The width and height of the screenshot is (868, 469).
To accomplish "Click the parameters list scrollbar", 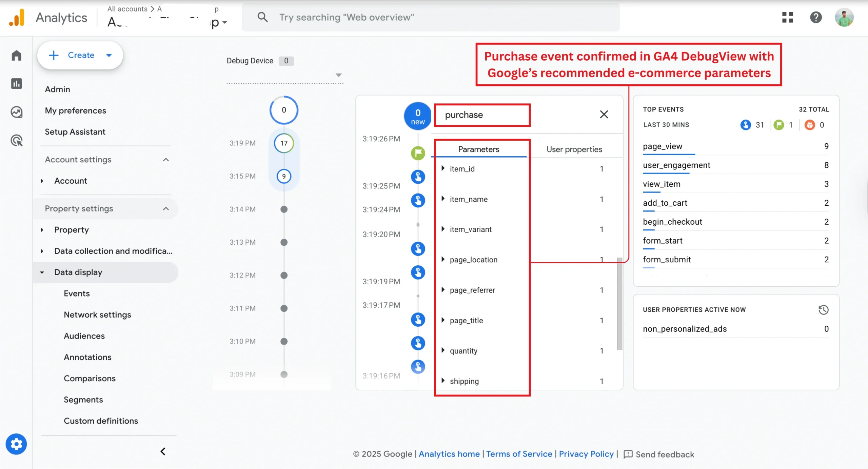I will coord(619,303).
